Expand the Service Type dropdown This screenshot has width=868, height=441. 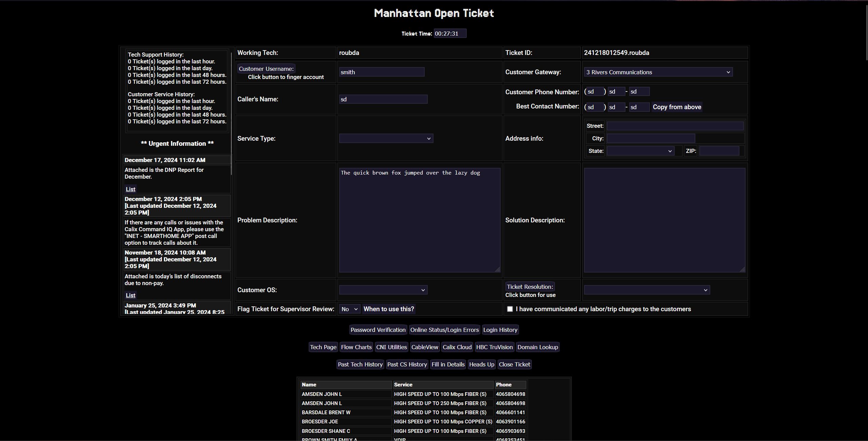386,138
